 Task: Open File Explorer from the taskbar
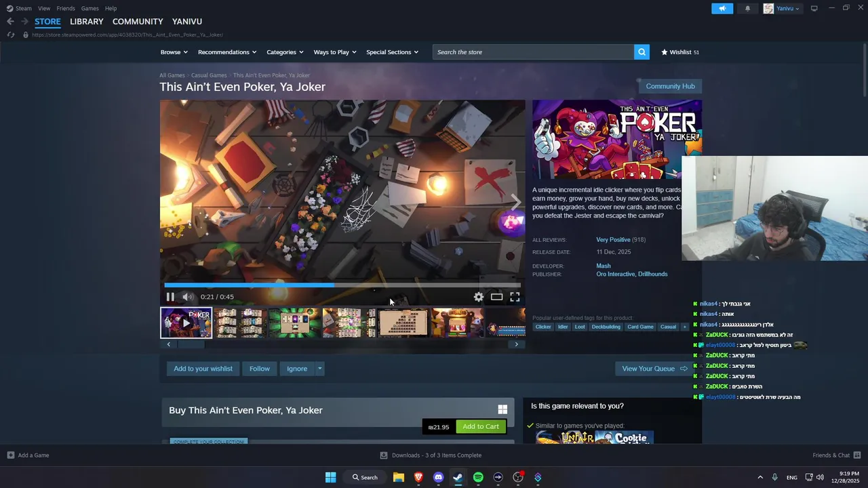coord(399,477)
